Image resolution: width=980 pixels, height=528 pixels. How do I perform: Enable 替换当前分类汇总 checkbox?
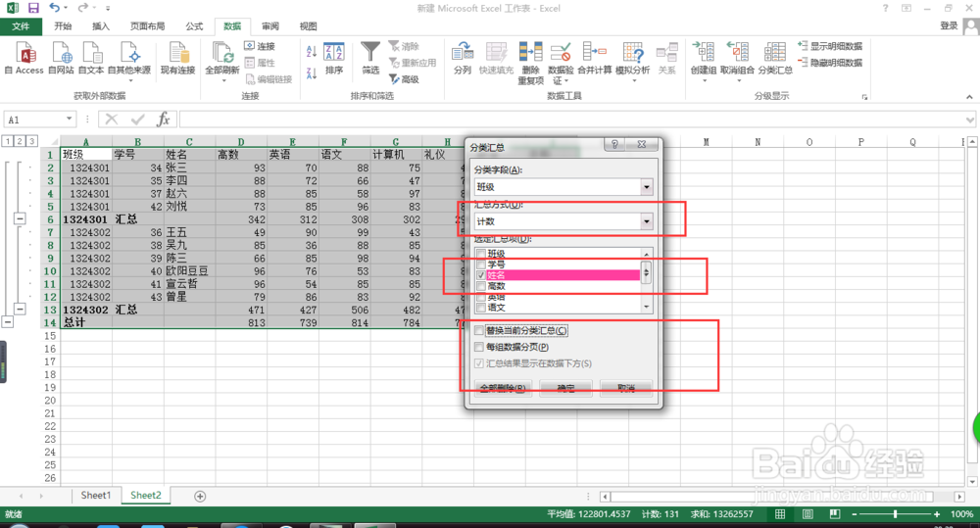tap(479, 330)
